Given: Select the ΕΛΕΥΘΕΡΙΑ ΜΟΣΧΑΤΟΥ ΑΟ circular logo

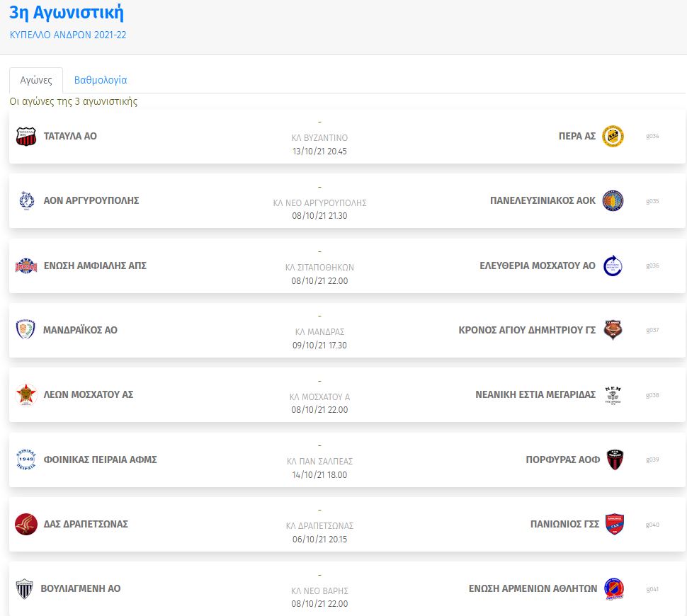Looking at the screenshot, I should click(x=613, y=266).
